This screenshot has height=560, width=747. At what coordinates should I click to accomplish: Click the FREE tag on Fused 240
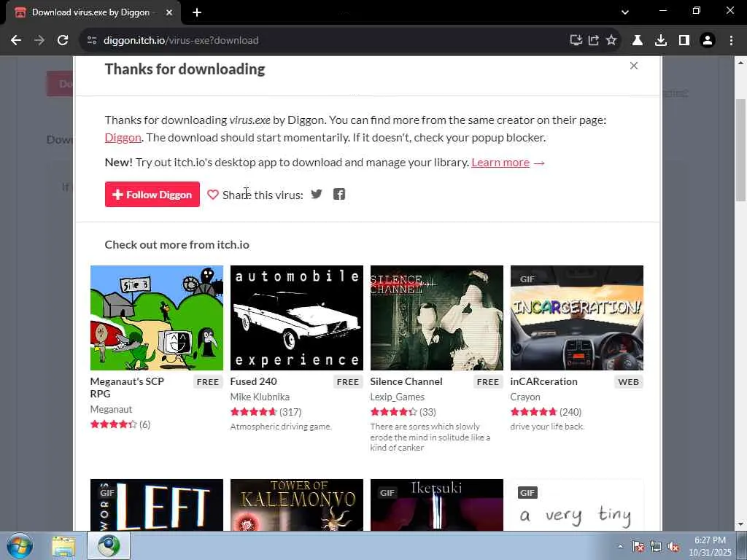348,382
